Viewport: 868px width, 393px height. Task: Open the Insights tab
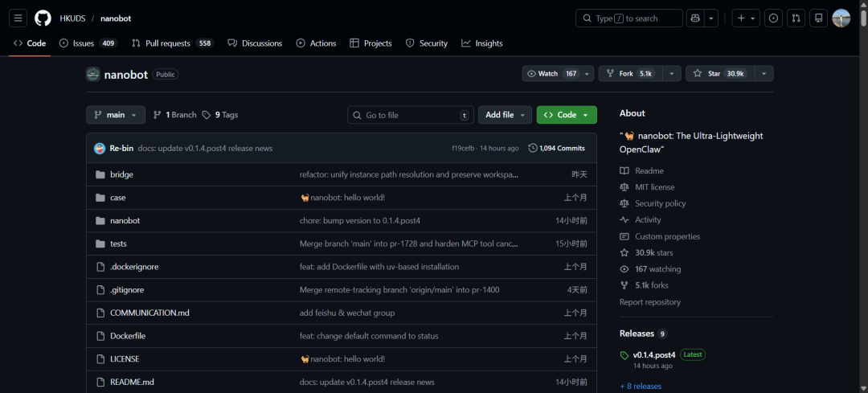482,43
